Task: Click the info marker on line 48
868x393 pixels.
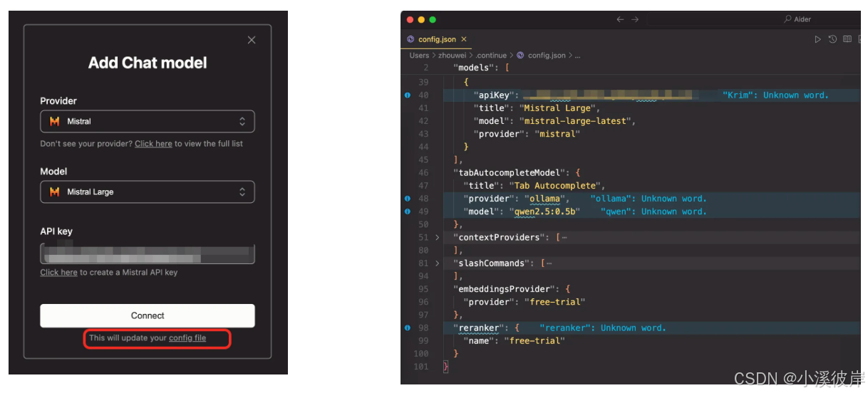Action: (x=408, y=199)
